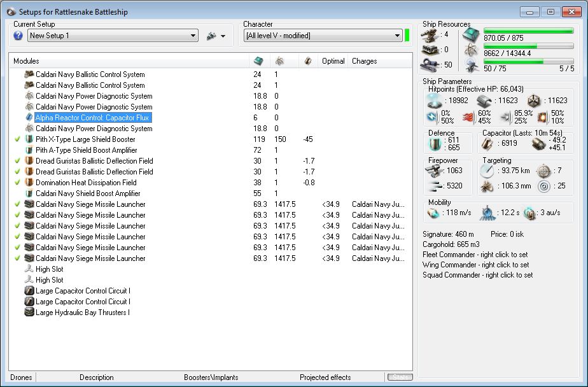Open the Boosters\Implants tab

coord(211,377)
